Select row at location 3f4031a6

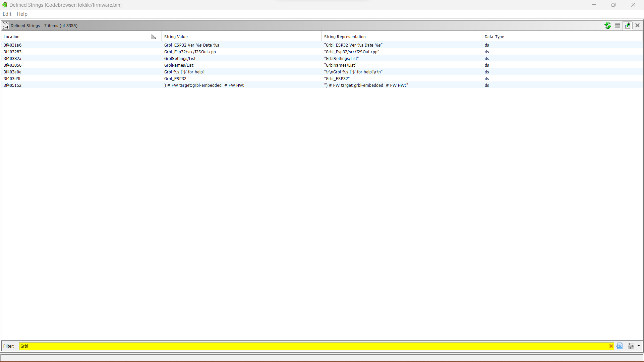[x=322, y=45]
